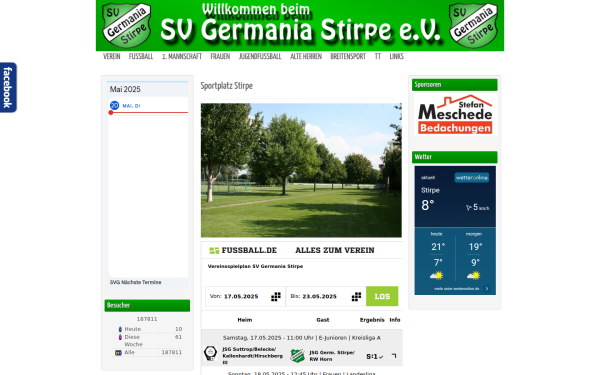Click the 'MAI, DI' calendar date label

(131, 106)
